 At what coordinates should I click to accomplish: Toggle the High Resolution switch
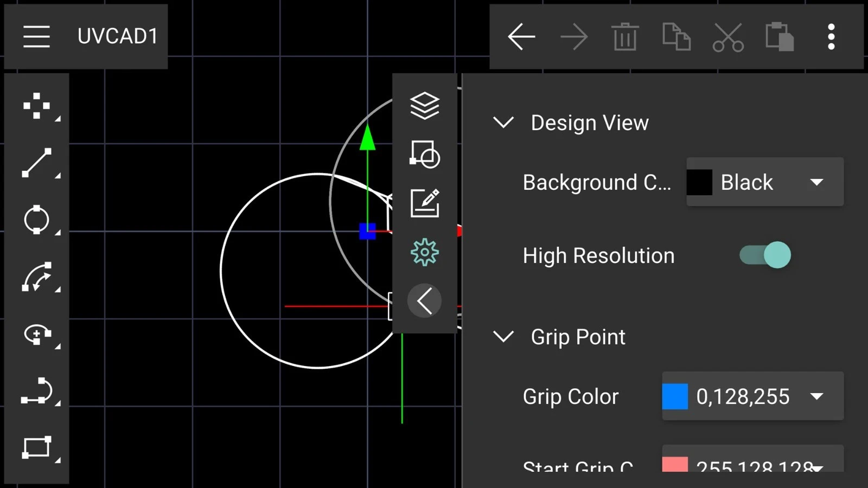click(765, 255)
